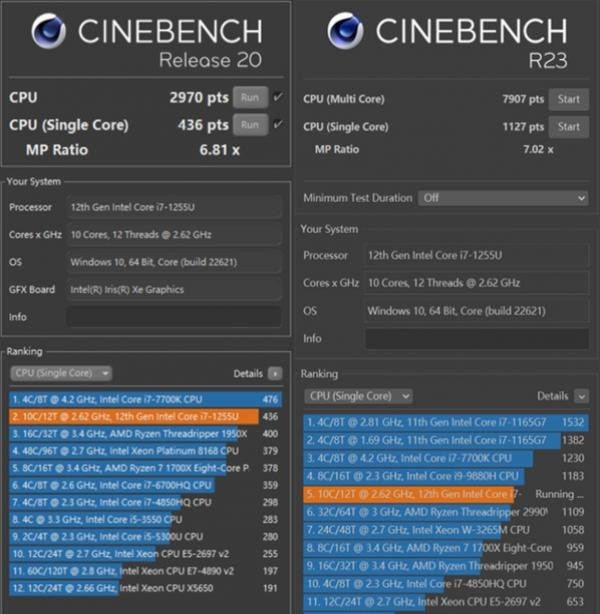The height and width of the screenshot is (614, 600).
Task: Toggle checkbox next to CPU (Single Core) 436 pts
Action: (x=278, y=124)
